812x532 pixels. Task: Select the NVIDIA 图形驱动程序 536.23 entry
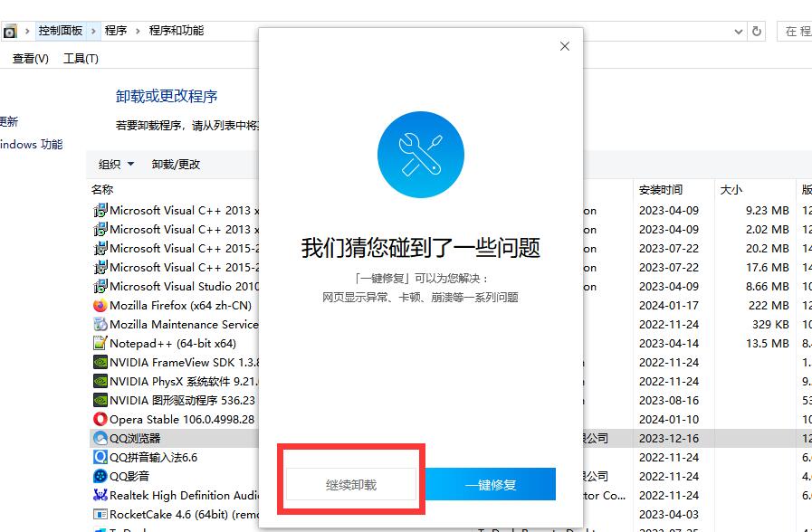pyautogui.click(x=182, y=400)
